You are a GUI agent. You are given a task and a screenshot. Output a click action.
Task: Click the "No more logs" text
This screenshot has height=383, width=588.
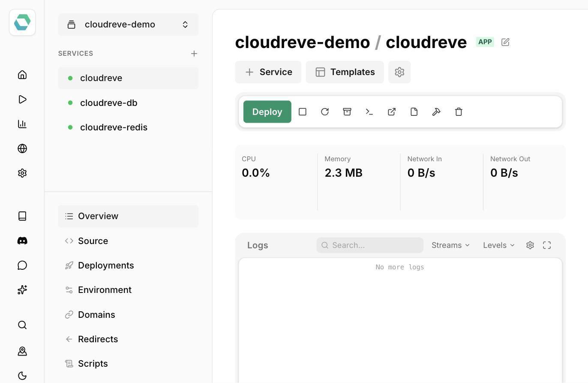(400, 267)
